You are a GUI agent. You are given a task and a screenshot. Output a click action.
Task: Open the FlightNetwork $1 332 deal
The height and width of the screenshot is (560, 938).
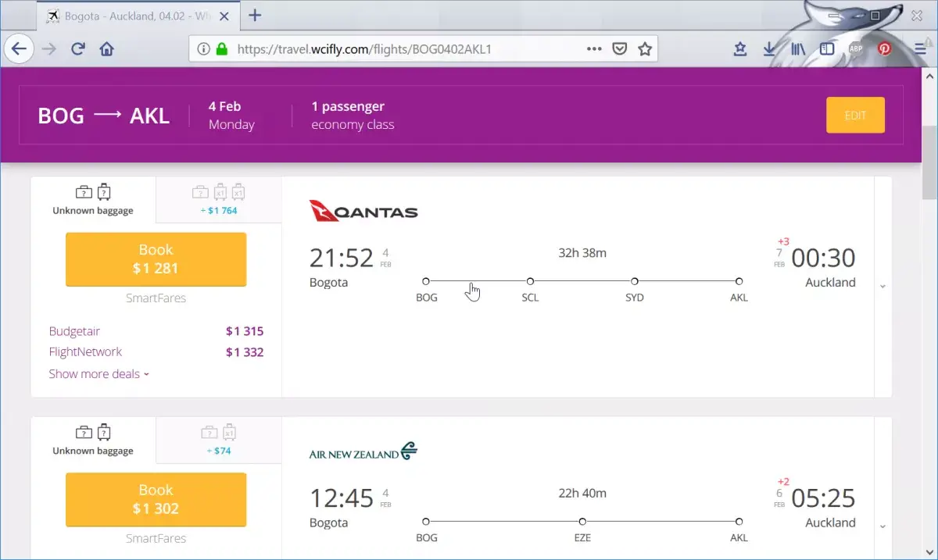pyautogui.click(x=156, y=352)
